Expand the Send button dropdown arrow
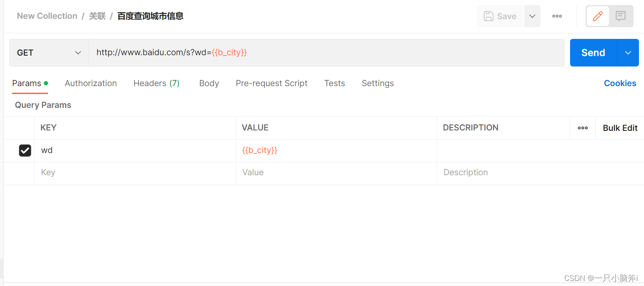644x286 pixels. point(628,53)
